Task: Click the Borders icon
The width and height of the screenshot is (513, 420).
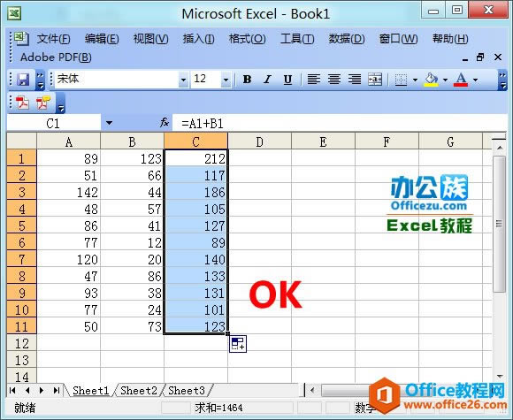Action: point(401,80)
